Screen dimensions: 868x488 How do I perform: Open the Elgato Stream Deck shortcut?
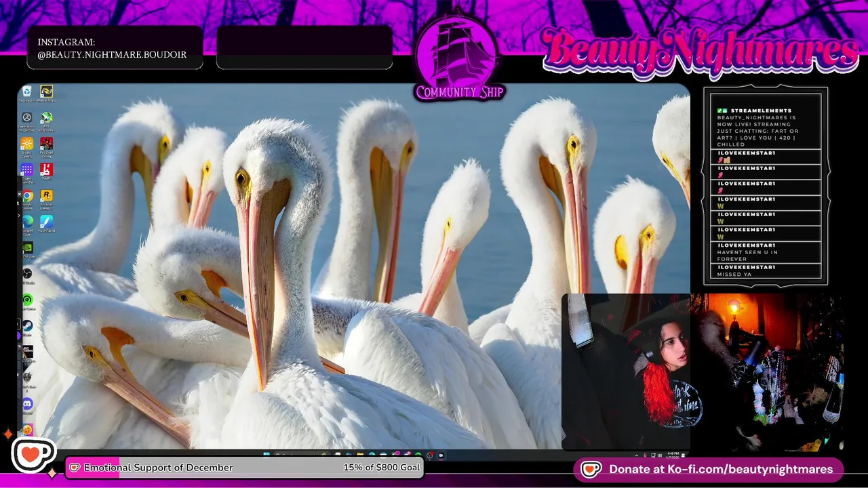click(26, 172)
